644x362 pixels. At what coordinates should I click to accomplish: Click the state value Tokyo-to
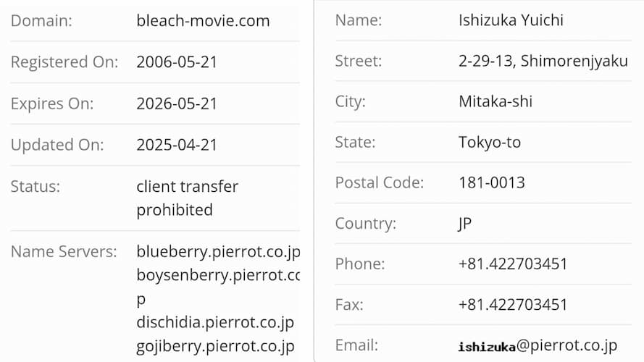[490, 143]
